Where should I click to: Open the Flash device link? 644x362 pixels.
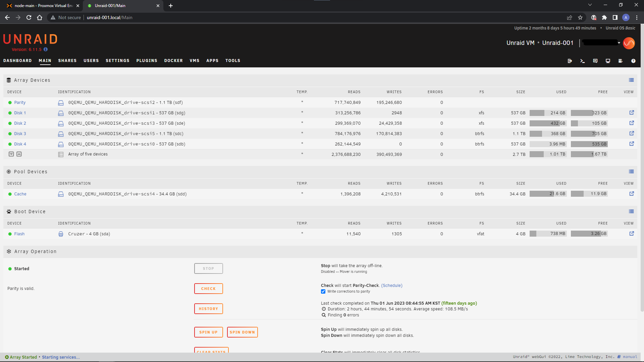point(19,234)
